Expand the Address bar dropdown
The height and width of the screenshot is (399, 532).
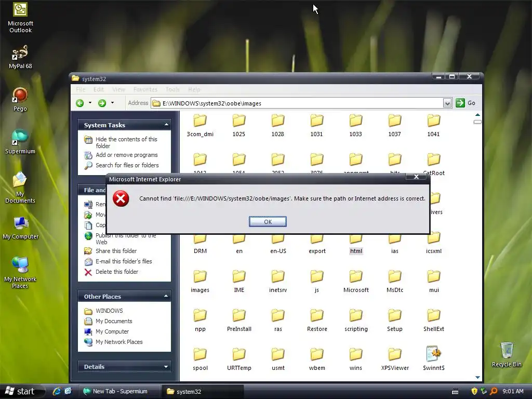(447, 103)
